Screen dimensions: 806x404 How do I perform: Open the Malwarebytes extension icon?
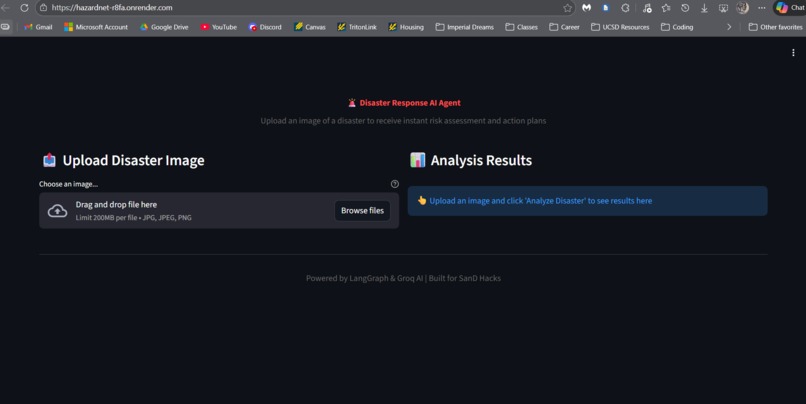coord(587,8)
